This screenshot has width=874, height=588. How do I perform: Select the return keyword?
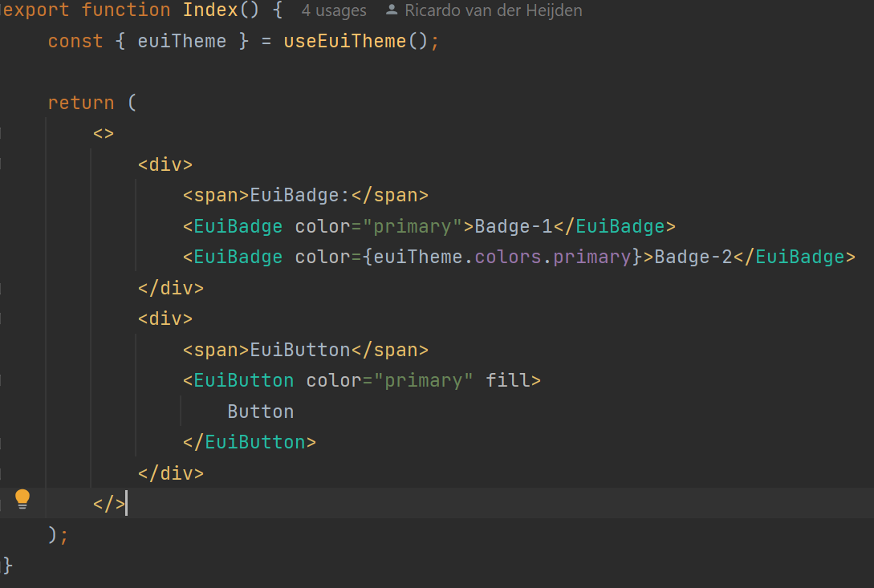click(x=81, y=102)
